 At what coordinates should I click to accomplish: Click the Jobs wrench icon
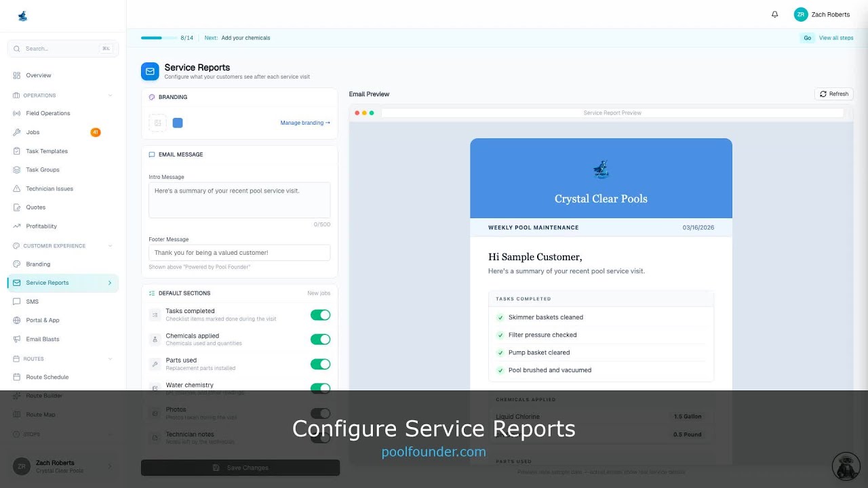coord(17,132)
